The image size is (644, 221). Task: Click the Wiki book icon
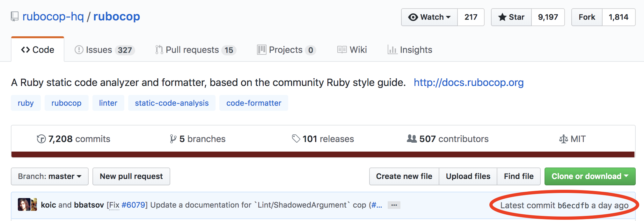pyautogui.click(x=342, y=50)
